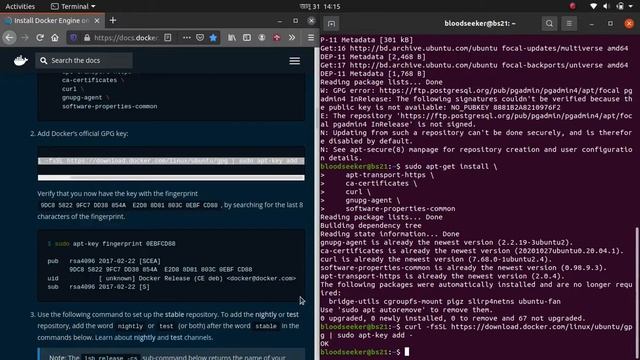Screen dimensions: 640x360
Task: Click the padlock site info icon
Action: pyautogui.click(x=87, y=38)
